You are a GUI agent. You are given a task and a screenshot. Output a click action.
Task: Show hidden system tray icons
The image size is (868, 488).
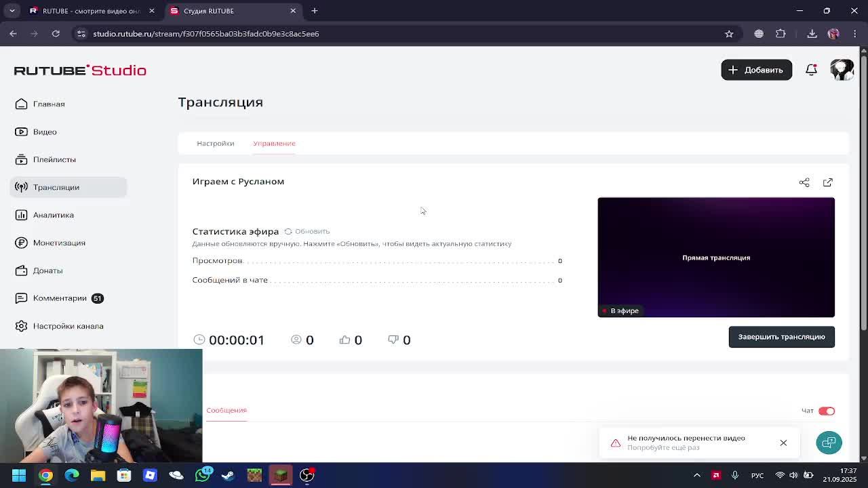tap(696, 475)
